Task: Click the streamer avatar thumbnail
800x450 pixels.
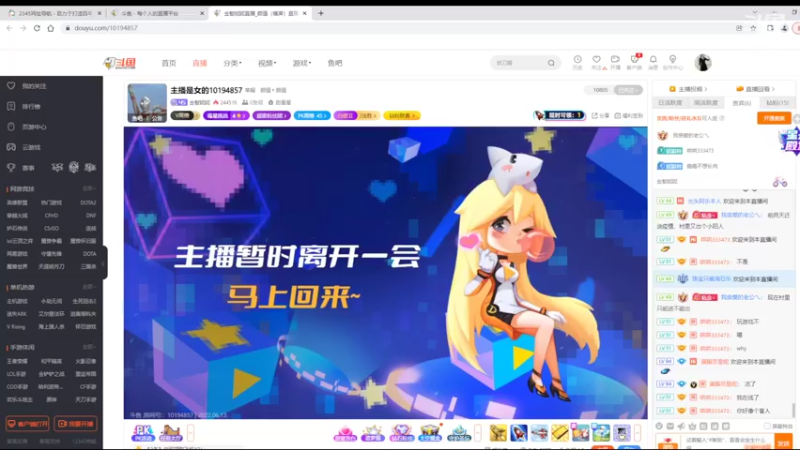Action: pos(147,103)
